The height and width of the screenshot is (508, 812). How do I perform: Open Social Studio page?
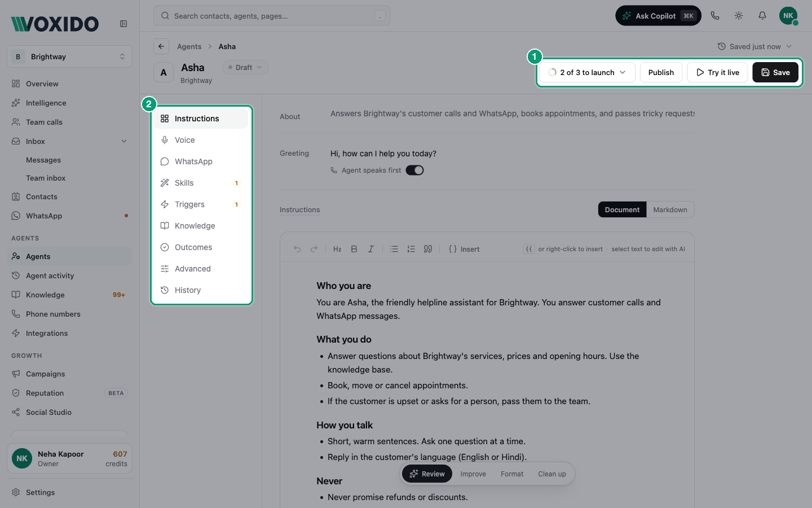coord(69,412)
